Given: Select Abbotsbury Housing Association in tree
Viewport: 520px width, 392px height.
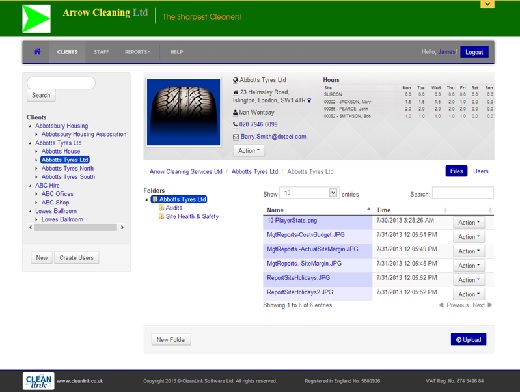Looking at the screenshot, I should (x=83, y=134).
